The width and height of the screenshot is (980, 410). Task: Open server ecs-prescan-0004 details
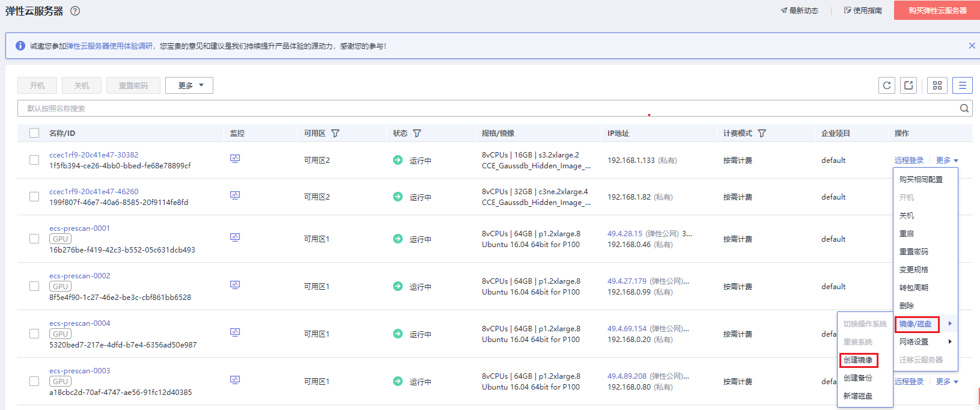[x=80, y=323]
